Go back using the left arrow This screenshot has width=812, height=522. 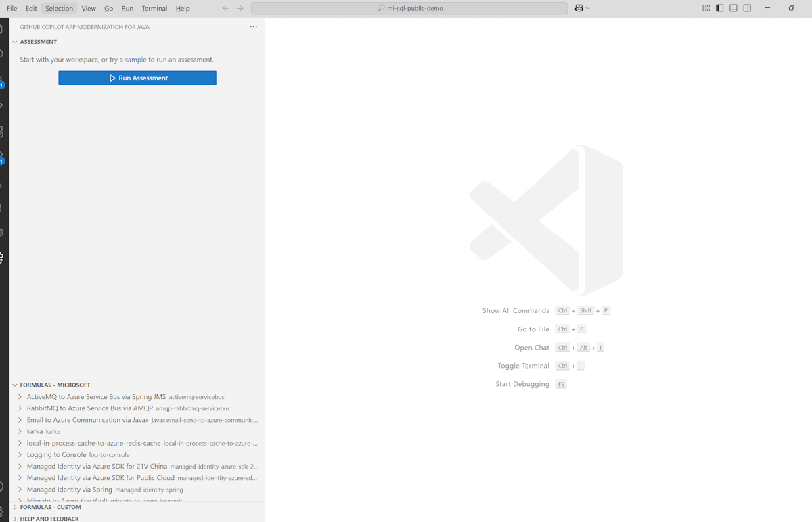[x=226, y=8]
